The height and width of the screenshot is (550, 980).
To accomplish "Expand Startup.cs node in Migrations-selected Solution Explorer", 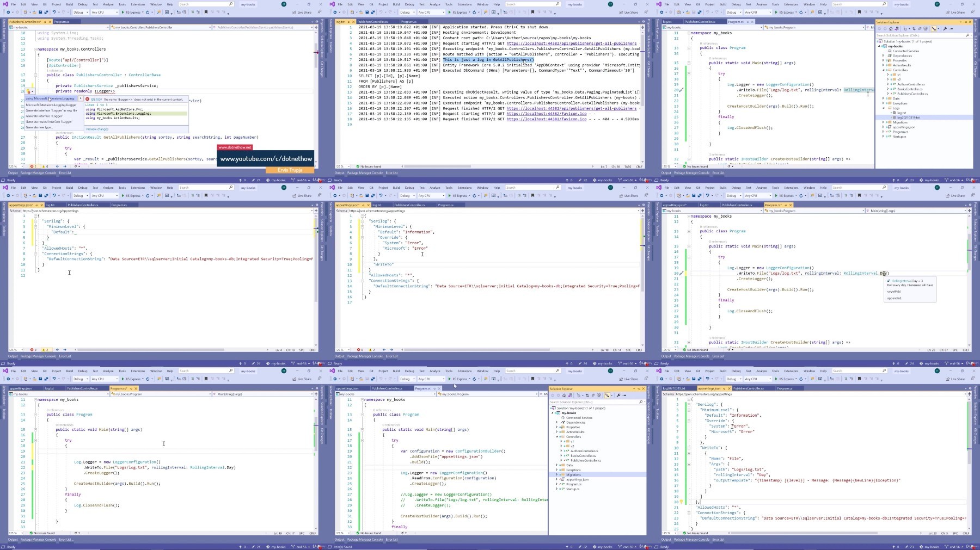I will (x=556, y=489).
